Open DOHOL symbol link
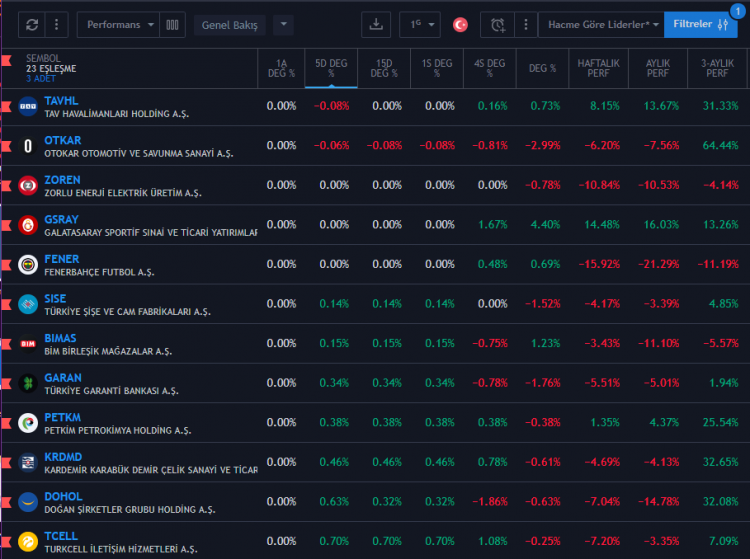This screenshot has width=750, height=559. tap(63, 497)
